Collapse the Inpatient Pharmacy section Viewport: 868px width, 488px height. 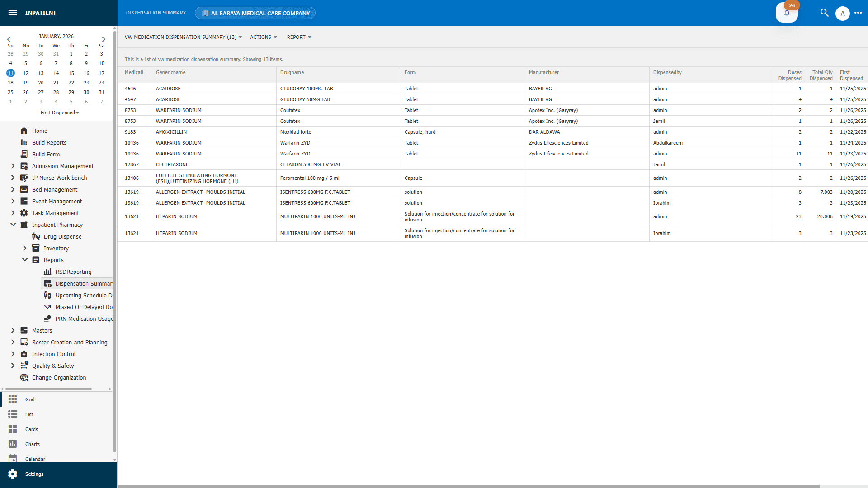pyautogui.click(x=13, y=225)
